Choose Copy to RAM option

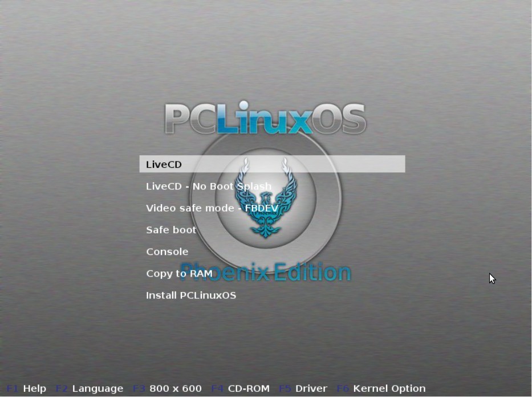pos(179,273)
